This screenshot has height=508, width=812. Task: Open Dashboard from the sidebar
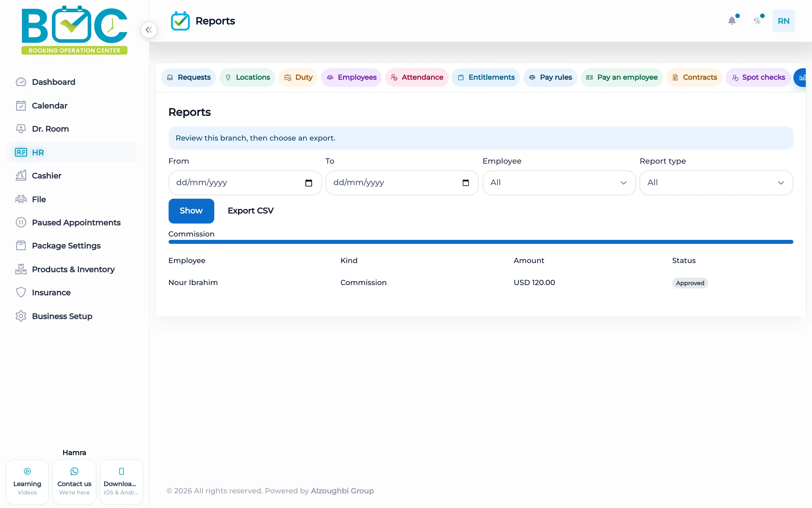[71, 82]
